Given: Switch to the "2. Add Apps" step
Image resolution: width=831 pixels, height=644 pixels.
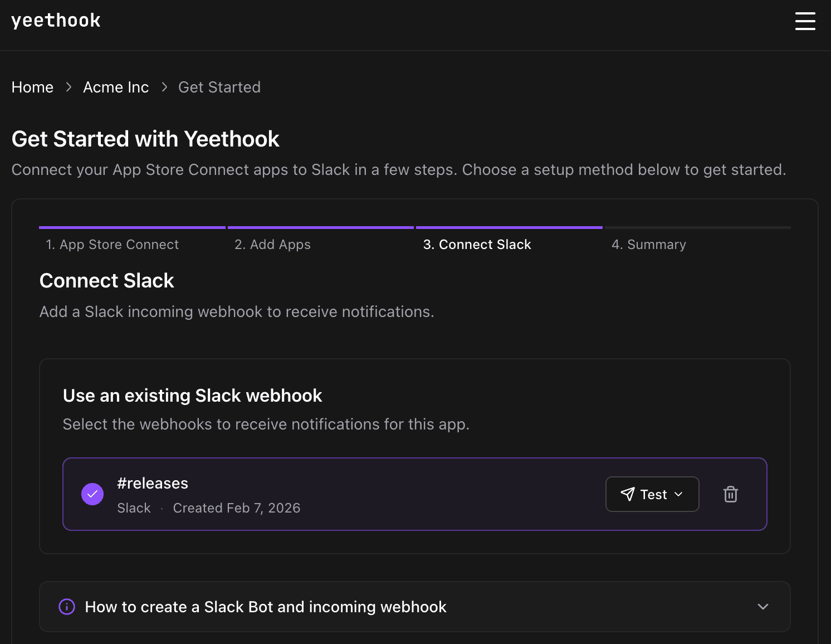Looking at the screenshot, I should [x=272, y=244].
